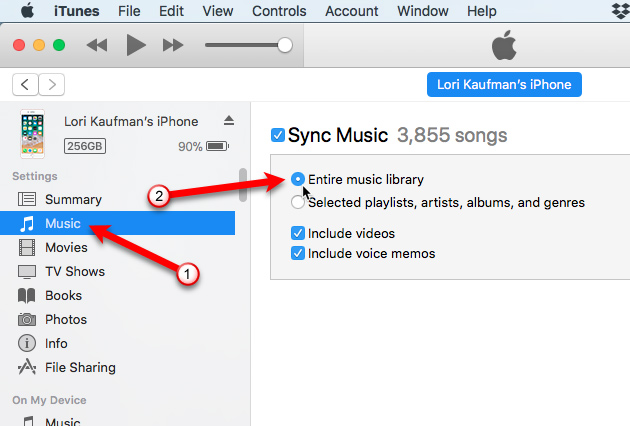Select the Movies icon in sidebar

[28, 247]
